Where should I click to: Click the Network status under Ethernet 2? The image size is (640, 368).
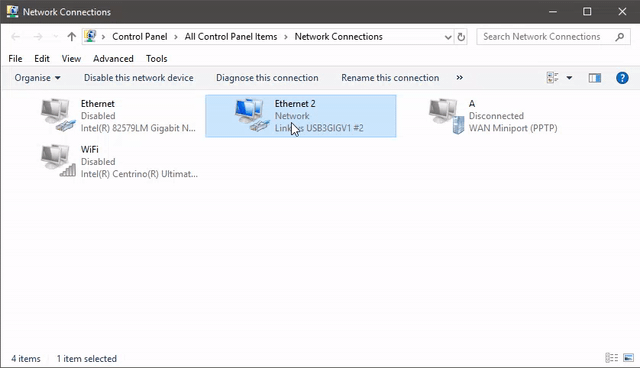[x=292, y=116]
